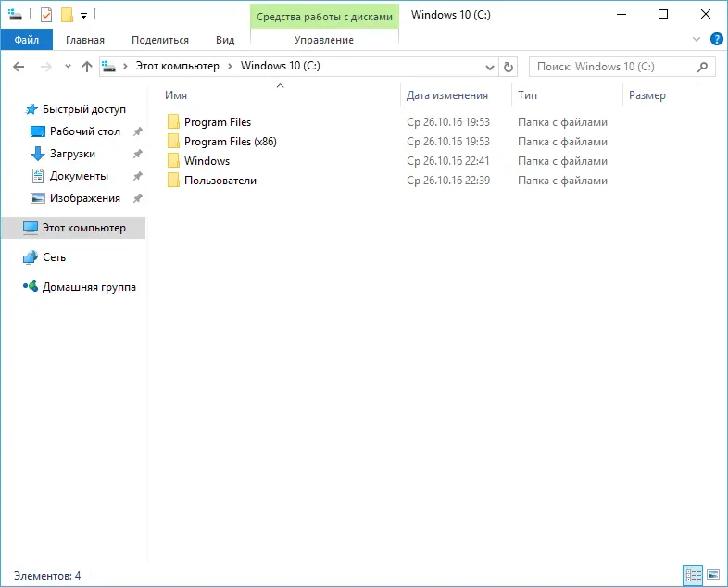Viewport: 728px width, 587px height.
Task: Open the Файл menu
Action: 27,40
